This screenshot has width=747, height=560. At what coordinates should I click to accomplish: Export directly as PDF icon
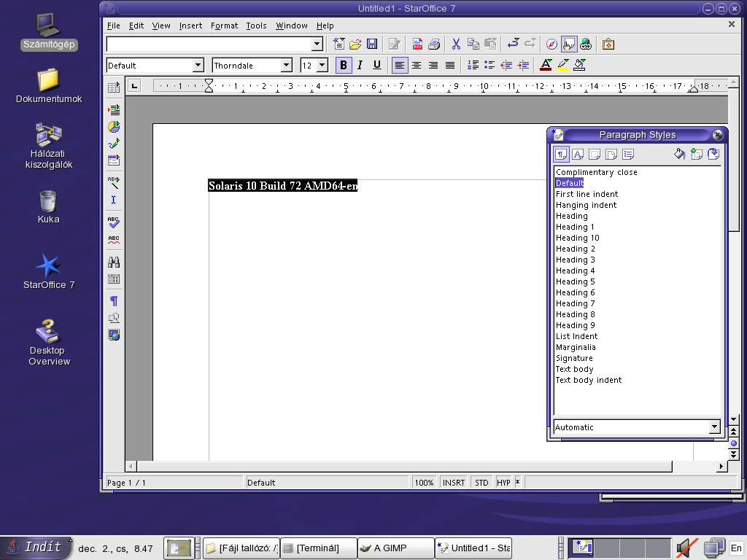coord(417,44)
